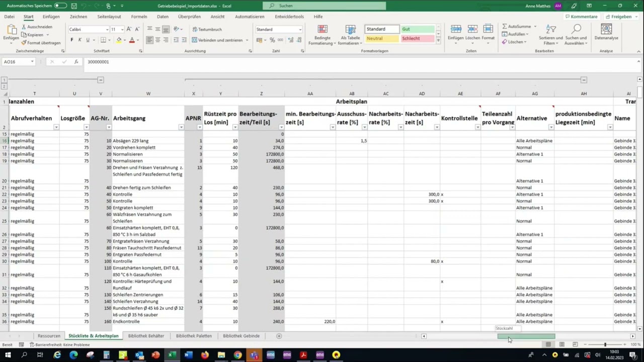The width and height of the screenshot is (644, 362).
Task: Open Bibliothek Gebinde sheet
Action: pyautogui.click(x=241, y=336)
